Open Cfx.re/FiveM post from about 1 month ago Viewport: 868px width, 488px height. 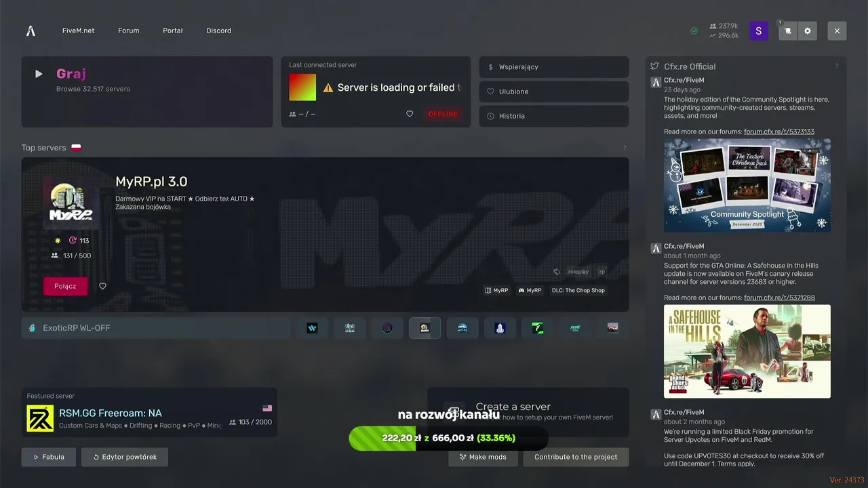tap(684, 246)
